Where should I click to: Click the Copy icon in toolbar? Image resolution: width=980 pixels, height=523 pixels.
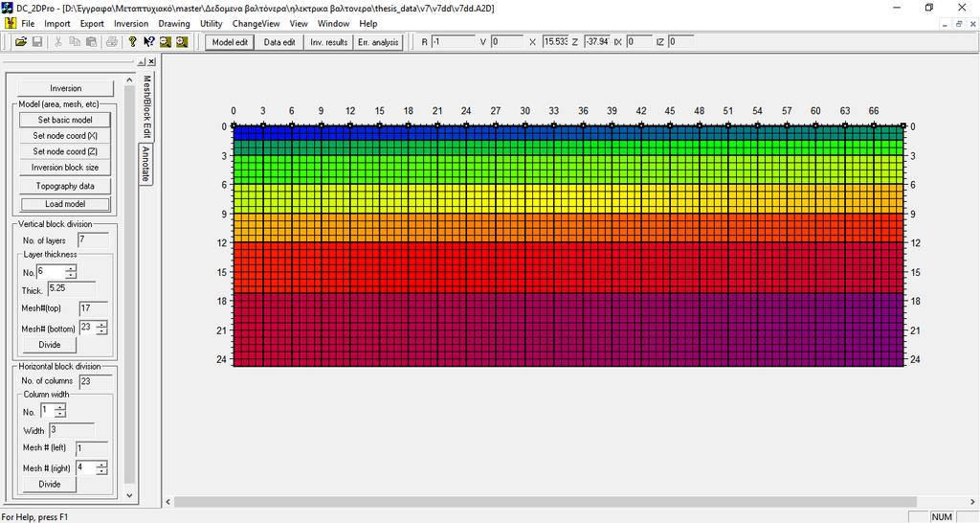click(x=75, y=42)
